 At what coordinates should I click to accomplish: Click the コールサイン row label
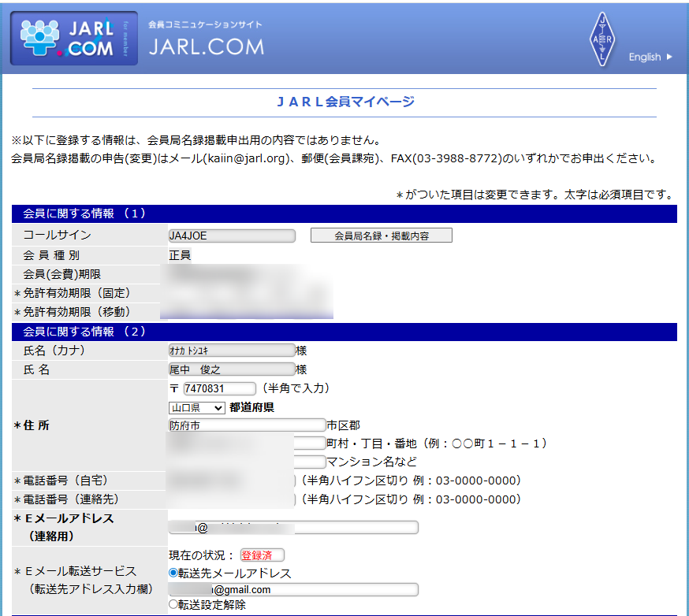pos(57,235)
